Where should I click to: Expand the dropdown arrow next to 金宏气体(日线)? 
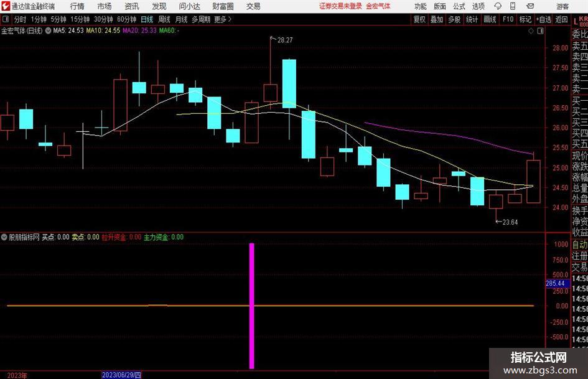pos(48,30)
